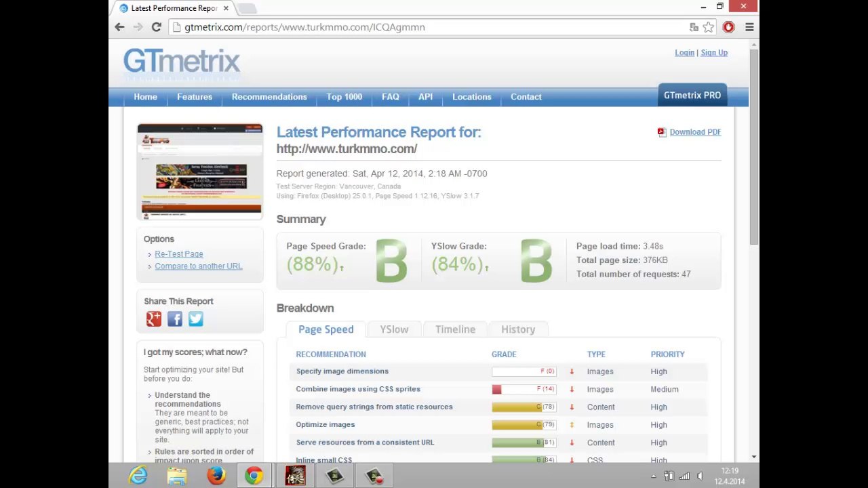Bookmark this page with the star icon

(709, 27)
